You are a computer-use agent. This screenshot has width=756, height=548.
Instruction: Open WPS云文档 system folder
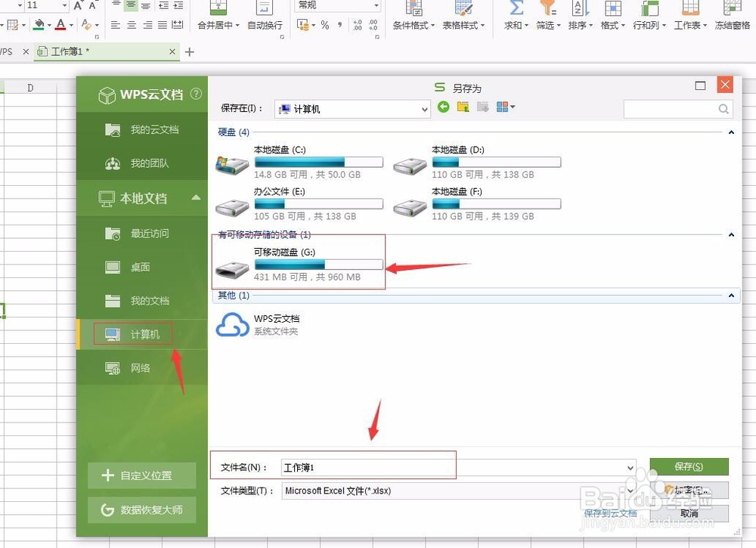point(258,324)
